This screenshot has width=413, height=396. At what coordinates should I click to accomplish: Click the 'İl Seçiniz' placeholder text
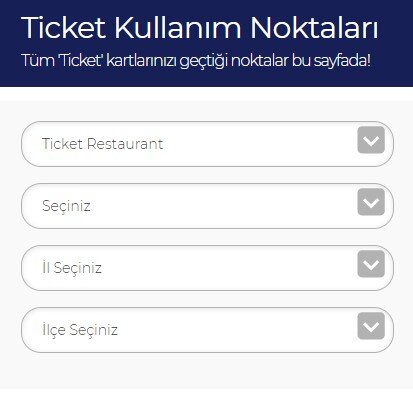72,268
